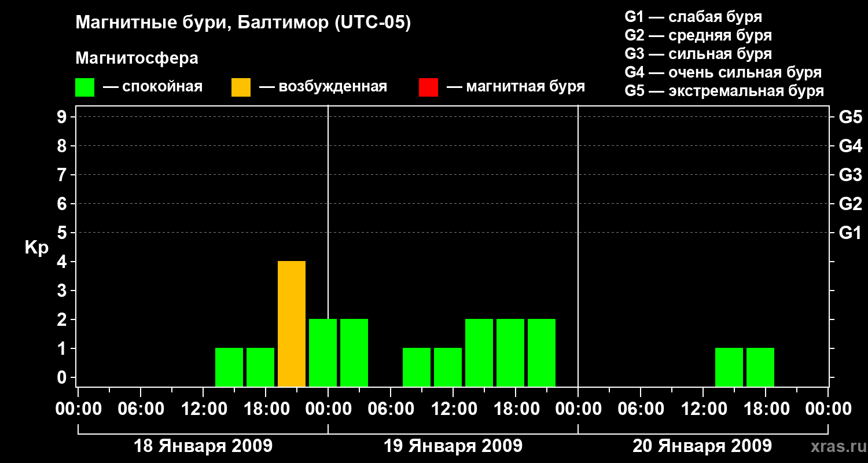
Task: Click the '20 Января 2009' date label
Action: 702,446
